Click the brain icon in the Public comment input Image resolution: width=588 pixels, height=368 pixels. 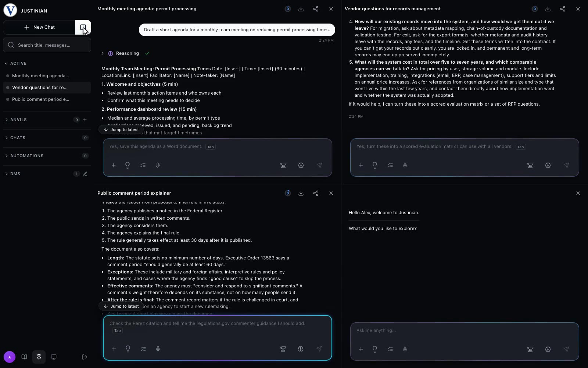[301, 349]
